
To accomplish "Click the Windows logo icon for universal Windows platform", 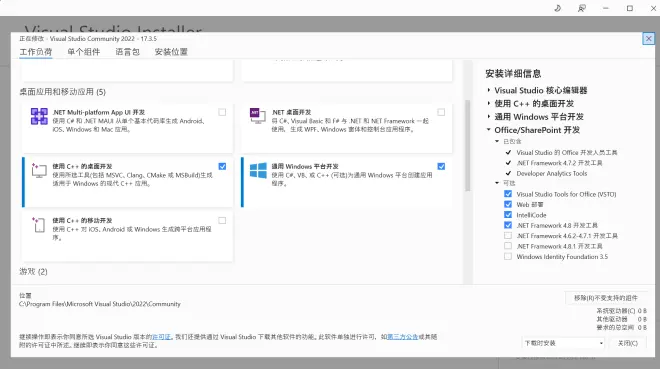I will coord(258,170).
